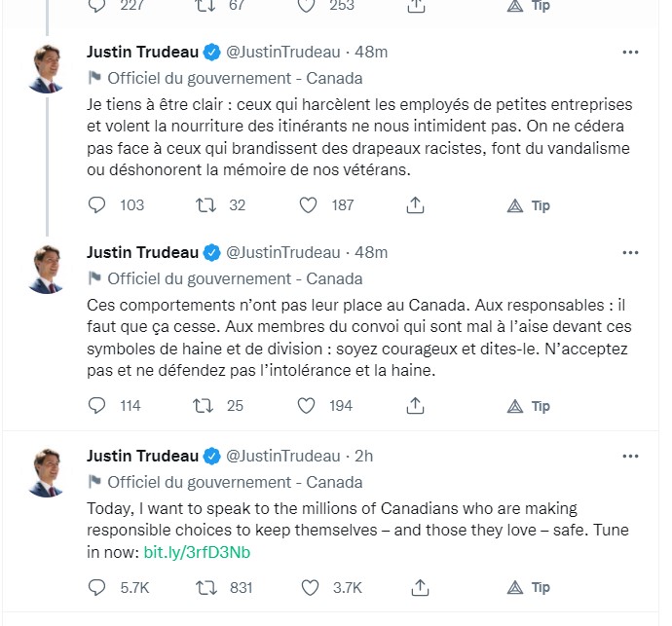The height and width of the screenshot is (626, 672).
Task: Reply to the tweet with 5.7K replies
Action: [96, 587]
